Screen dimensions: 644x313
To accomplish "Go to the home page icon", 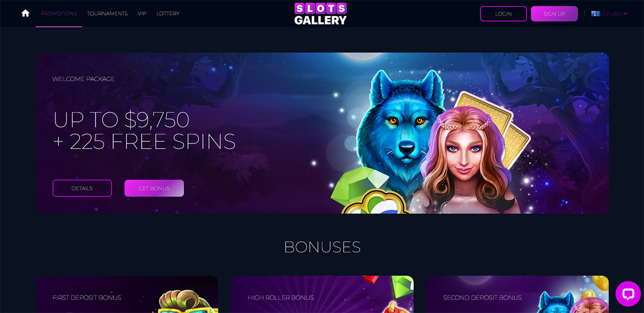I will pyautogui.click(x=25, y=13).
